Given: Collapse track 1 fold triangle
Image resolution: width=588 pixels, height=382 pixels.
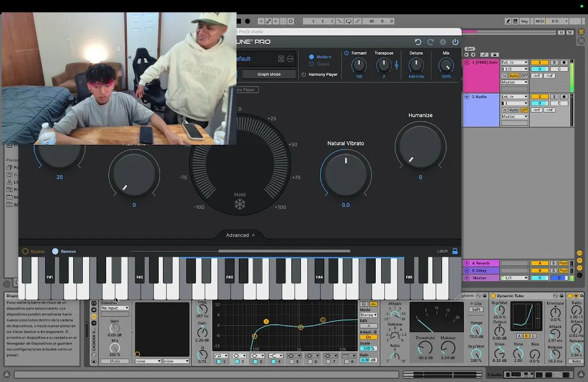Looking at the screenshot, I should coord(467,63).
